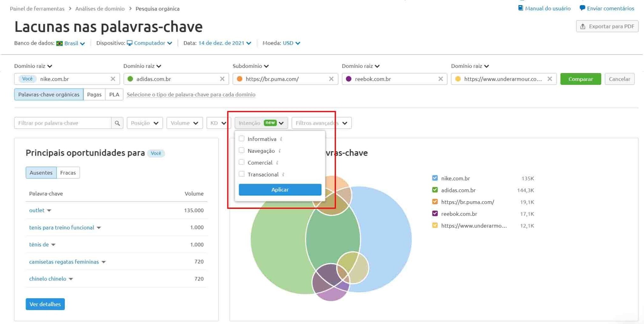Open the 'camisetas regatas femininas' keyword
Viewport: 644px width, 324px height.
tap(64, 262)
